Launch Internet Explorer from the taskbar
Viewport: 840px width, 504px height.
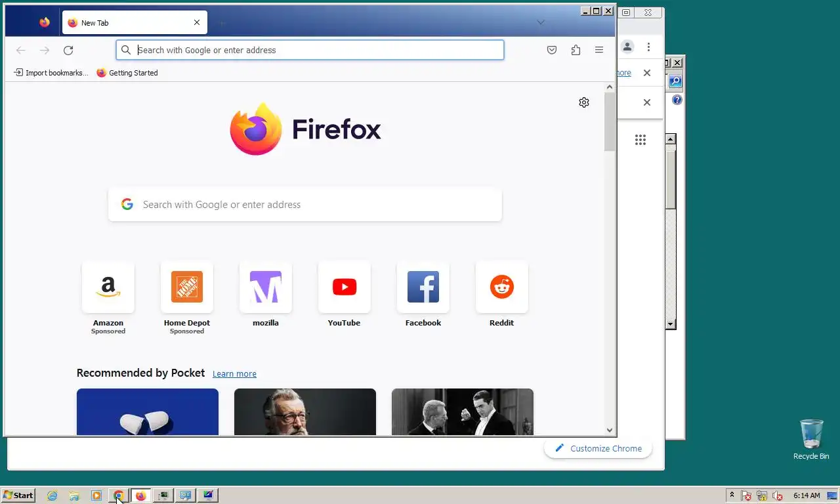point(52,495)
